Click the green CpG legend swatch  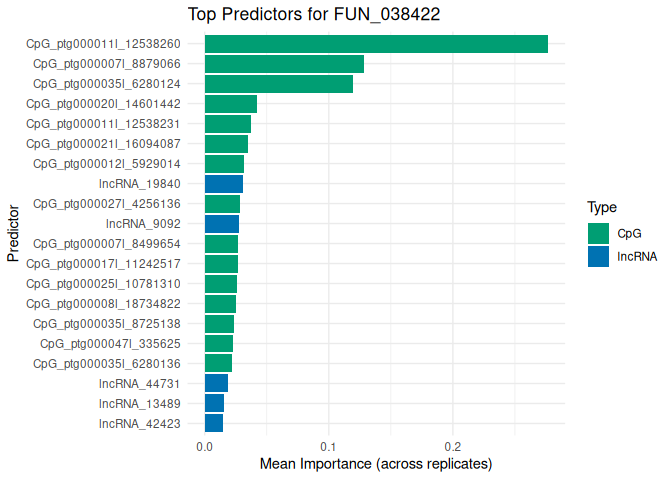(598, 233)
